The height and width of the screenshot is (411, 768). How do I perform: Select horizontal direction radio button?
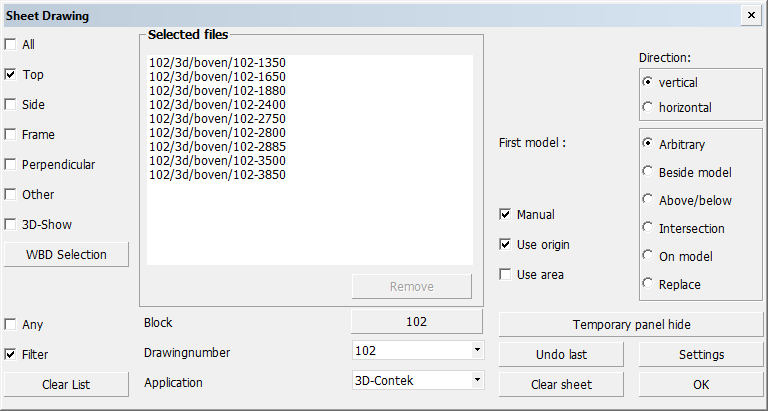[648, 107]
